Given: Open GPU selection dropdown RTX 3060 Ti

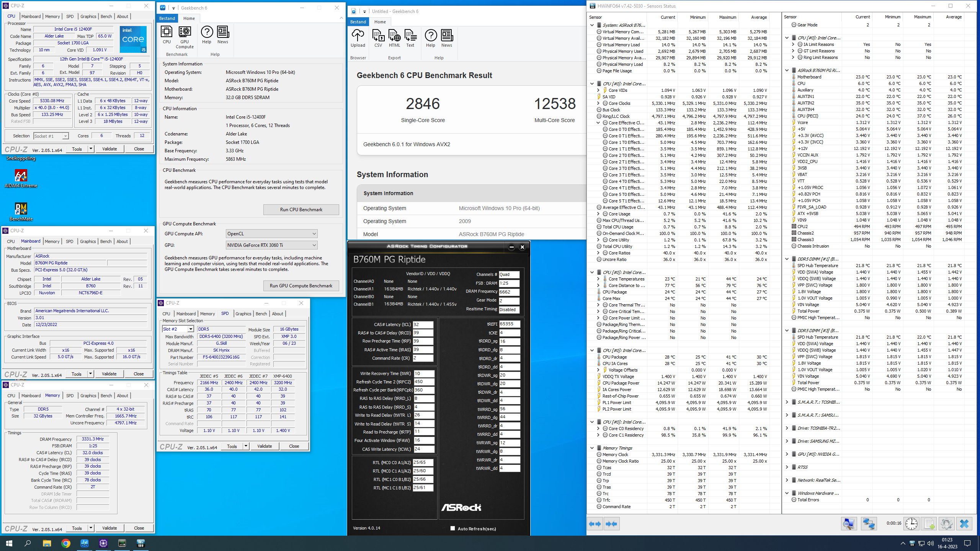Looking at the screenshot, I should point(271,245).
